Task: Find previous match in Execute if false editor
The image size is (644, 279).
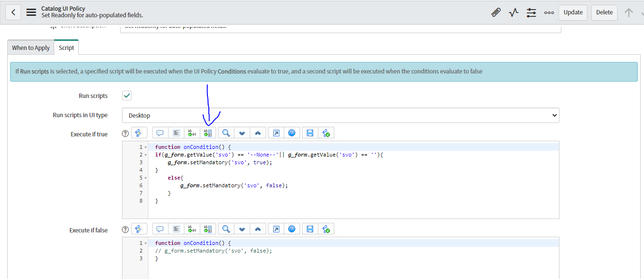Action: (258, 229)
